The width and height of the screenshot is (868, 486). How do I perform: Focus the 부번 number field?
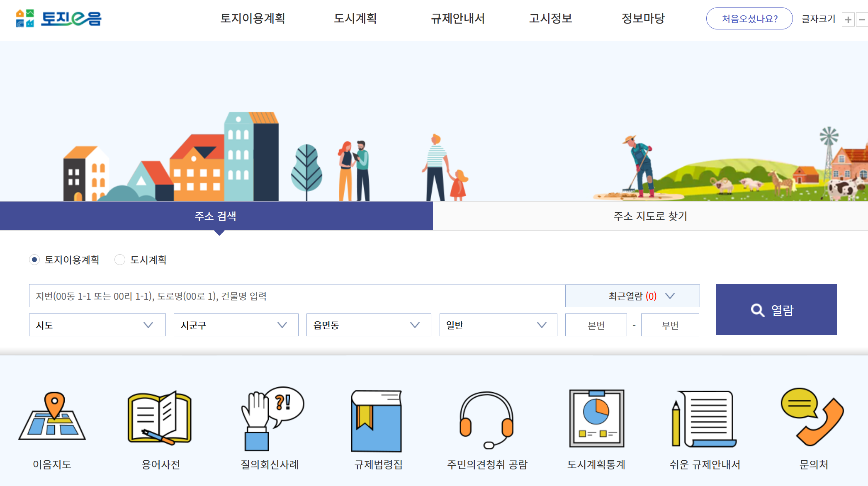pyautogui.click(x=670, y=325)
